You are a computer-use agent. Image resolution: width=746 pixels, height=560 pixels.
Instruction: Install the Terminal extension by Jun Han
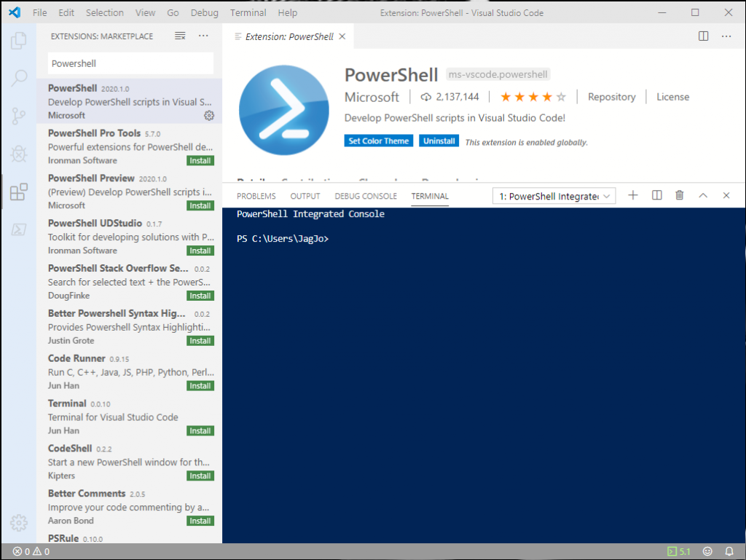[x=200, y=431]
